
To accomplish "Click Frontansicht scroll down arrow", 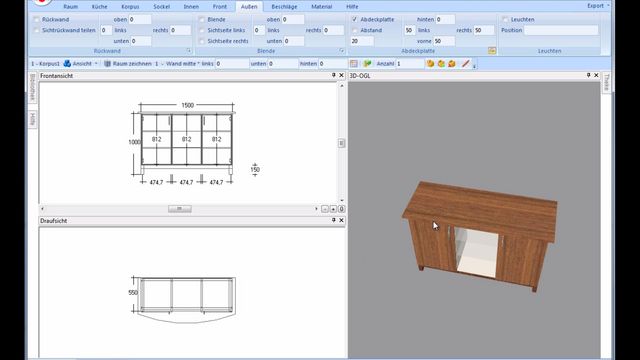I will (342, 201).
